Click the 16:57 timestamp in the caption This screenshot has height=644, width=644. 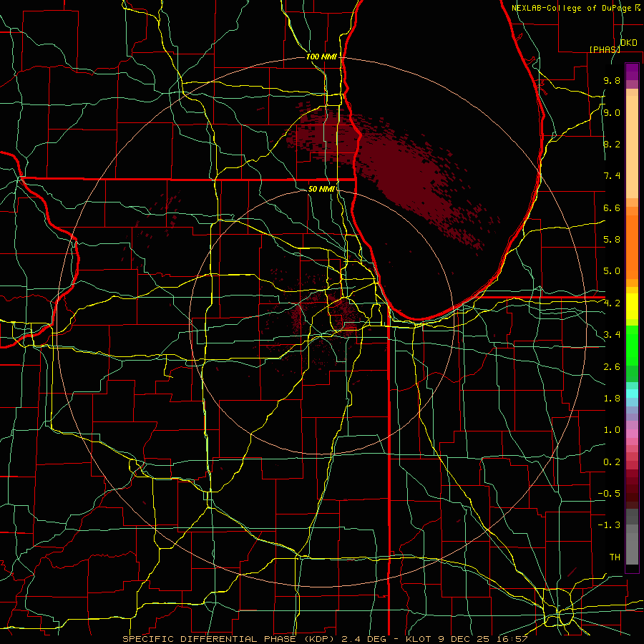514,639
